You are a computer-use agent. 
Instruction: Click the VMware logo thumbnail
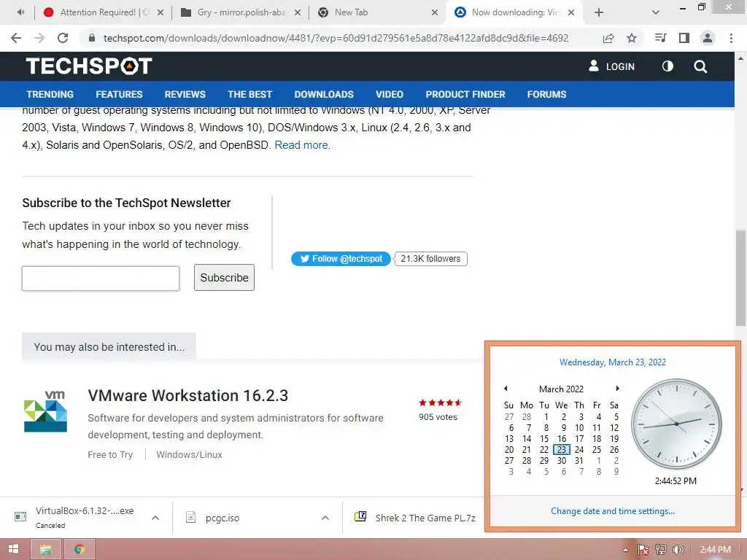[46, 411]
